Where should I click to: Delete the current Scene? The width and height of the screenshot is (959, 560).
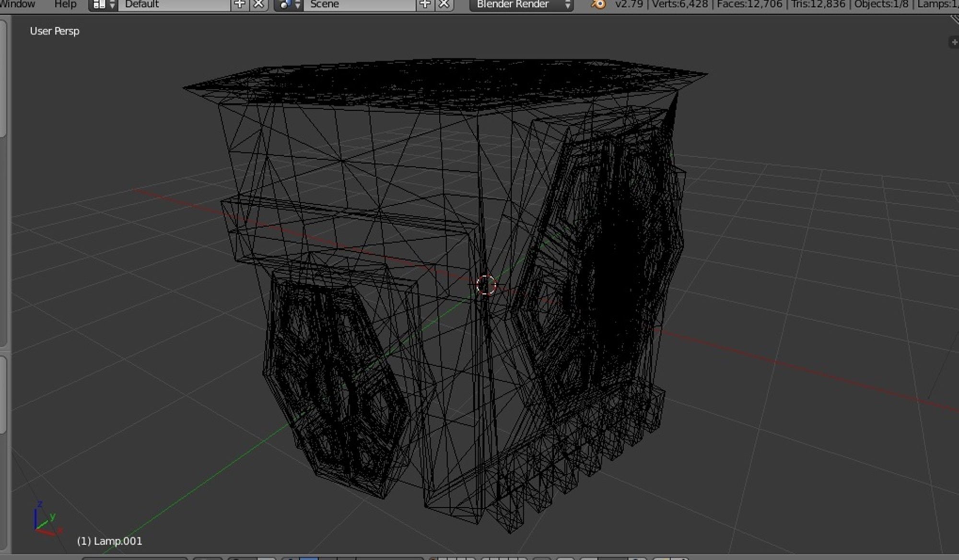[x=444, y=4]
